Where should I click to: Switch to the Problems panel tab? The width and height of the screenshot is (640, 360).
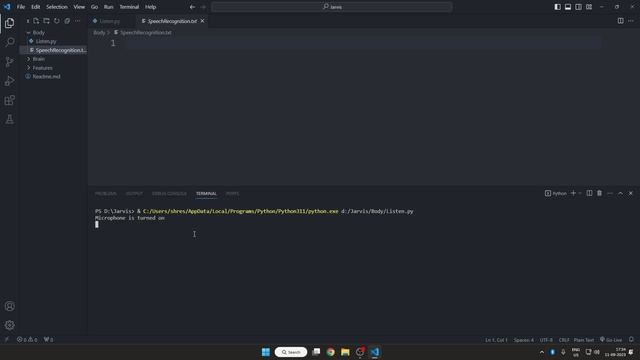pos(106,193)
